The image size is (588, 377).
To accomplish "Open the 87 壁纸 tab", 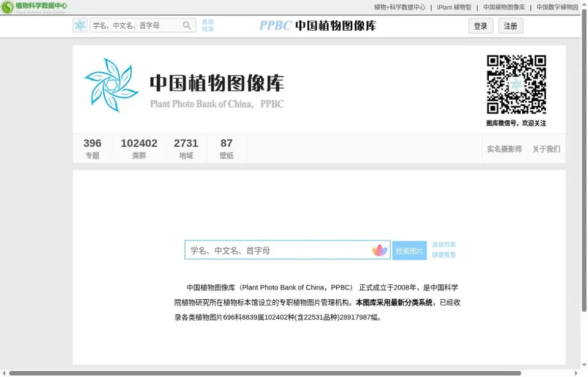I will (x=227, y=148).
